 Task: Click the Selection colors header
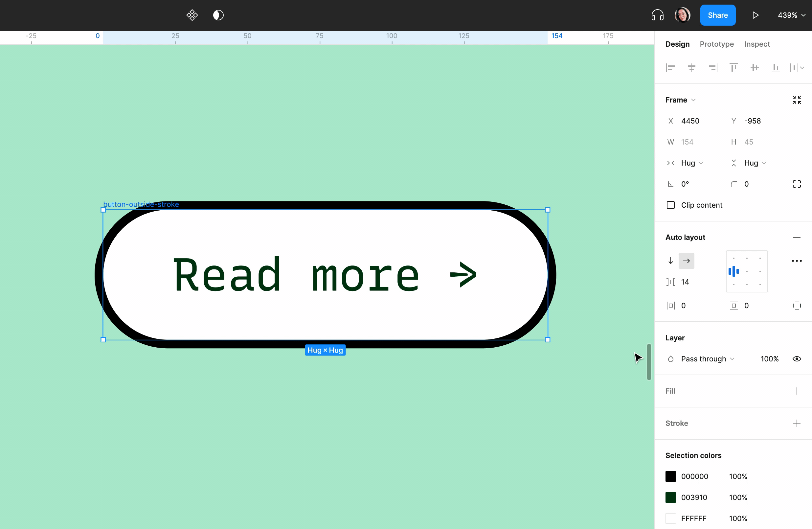(x=693, y=455)
